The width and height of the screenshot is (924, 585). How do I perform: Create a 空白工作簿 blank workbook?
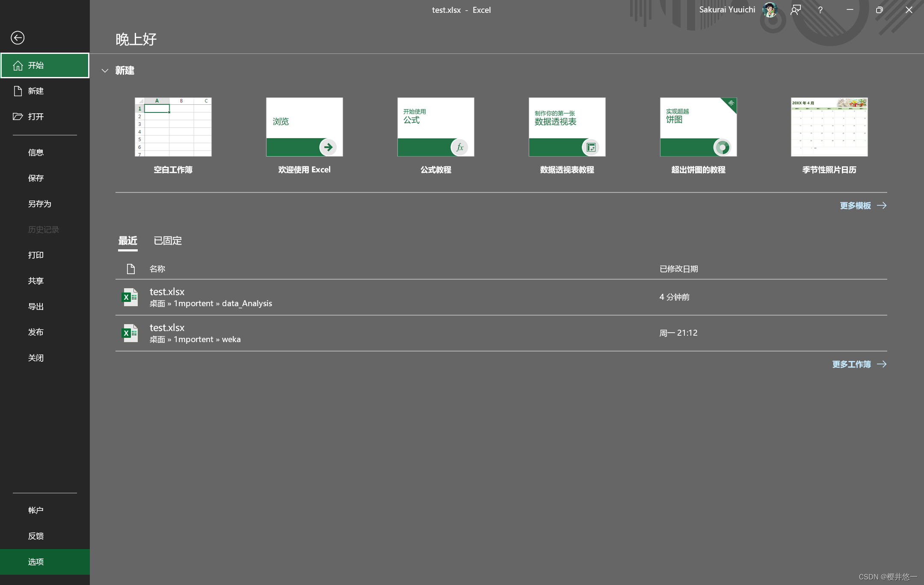pos(173,127)
